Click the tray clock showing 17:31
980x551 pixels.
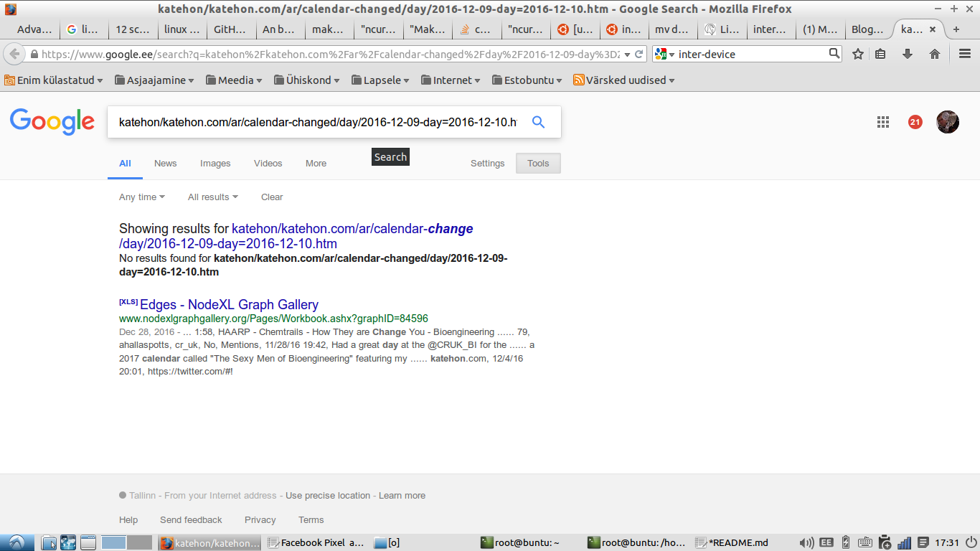(947, 542)
